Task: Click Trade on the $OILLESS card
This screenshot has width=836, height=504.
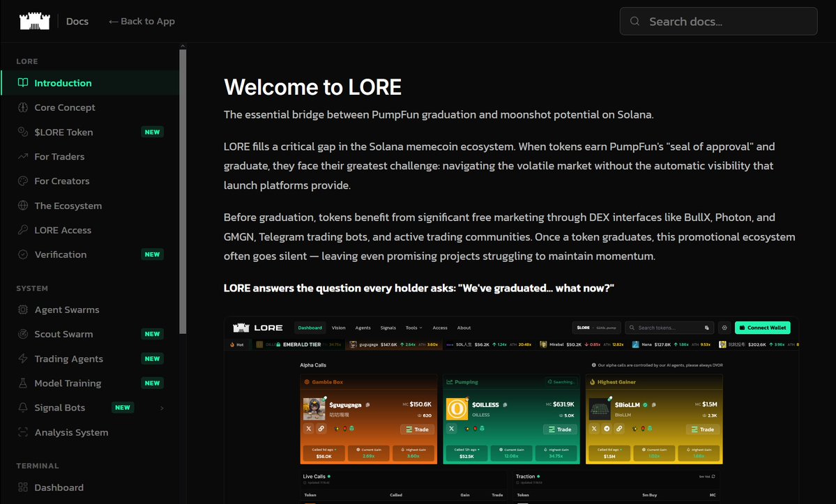Action: (559, 429)
